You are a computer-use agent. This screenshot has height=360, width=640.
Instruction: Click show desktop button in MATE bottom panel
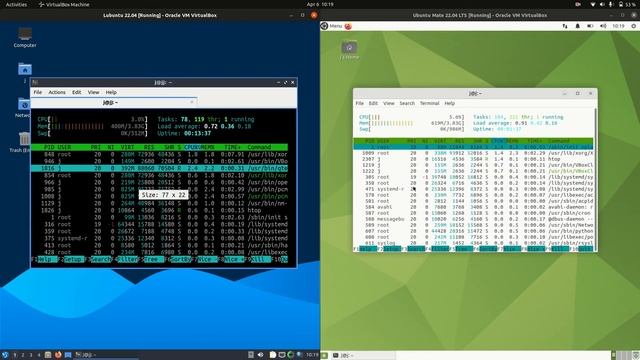[324, 356]
